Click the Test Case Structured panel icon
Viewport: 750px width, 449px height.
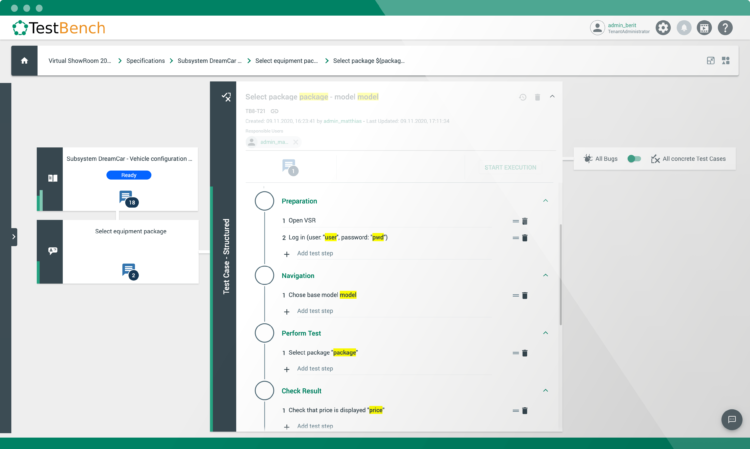pyautogui.click(x=226, y=97)
